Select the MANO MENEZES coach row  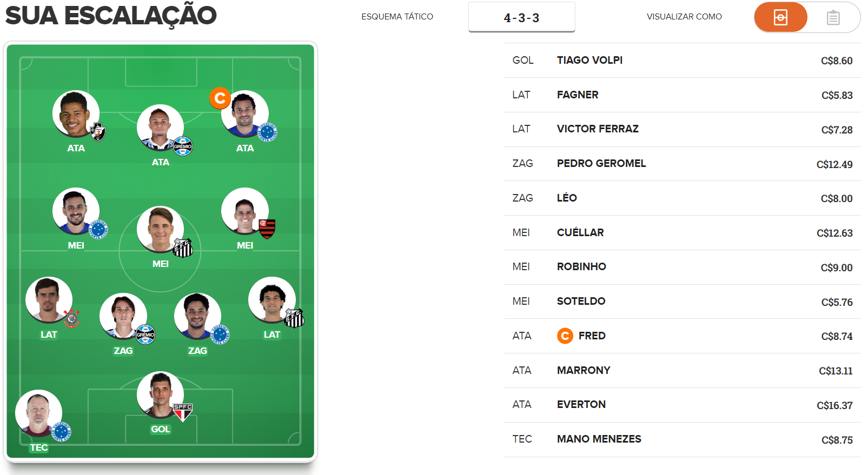(683, 439)
